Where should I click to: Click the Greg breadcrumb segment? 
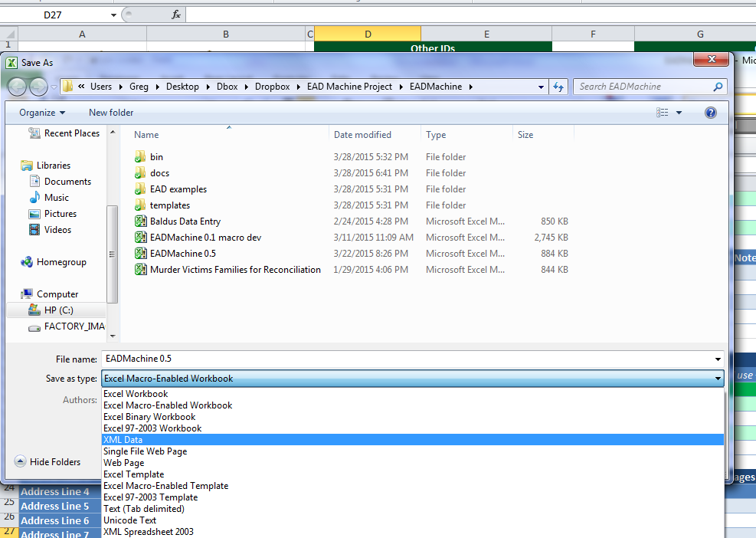[x=139, y=87]
